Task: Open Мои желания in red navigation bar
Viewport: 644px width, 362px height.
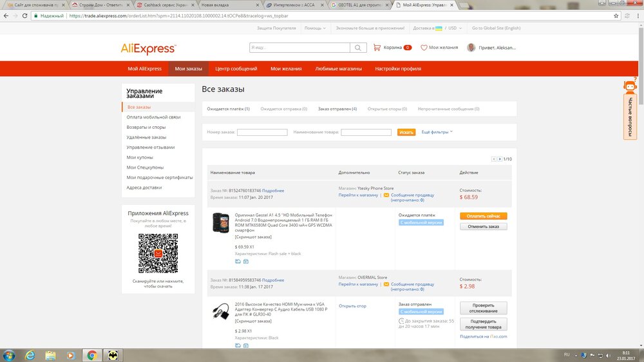Action: pyautogui.click(x=287, y=69)
